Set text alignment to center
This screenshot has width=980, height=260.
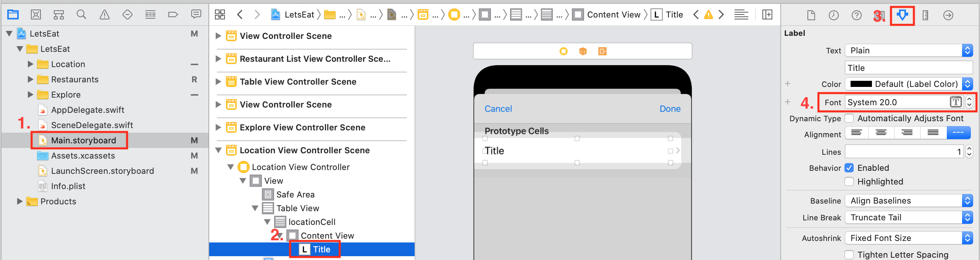click(881, 133)
